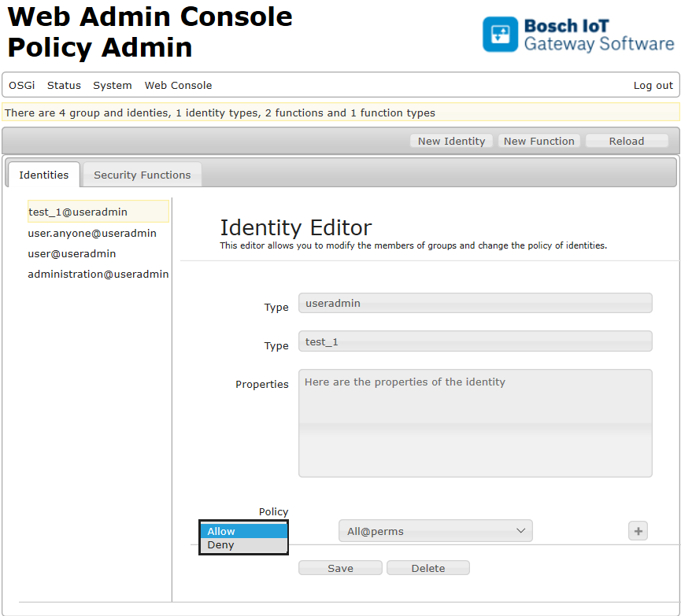Open the Web Console menu
The height and width of the screenshot is (616, 681).
(x=178, y=85)
